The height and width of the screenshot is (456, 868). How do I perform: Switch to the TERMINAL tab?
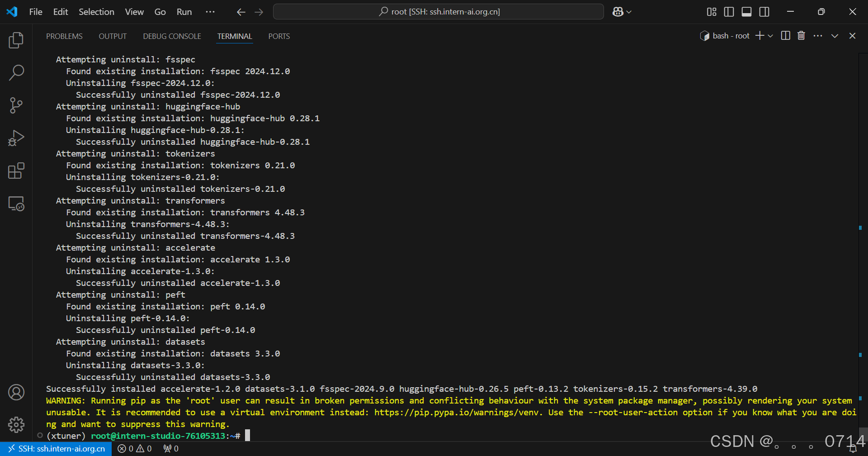coord(235,36)
